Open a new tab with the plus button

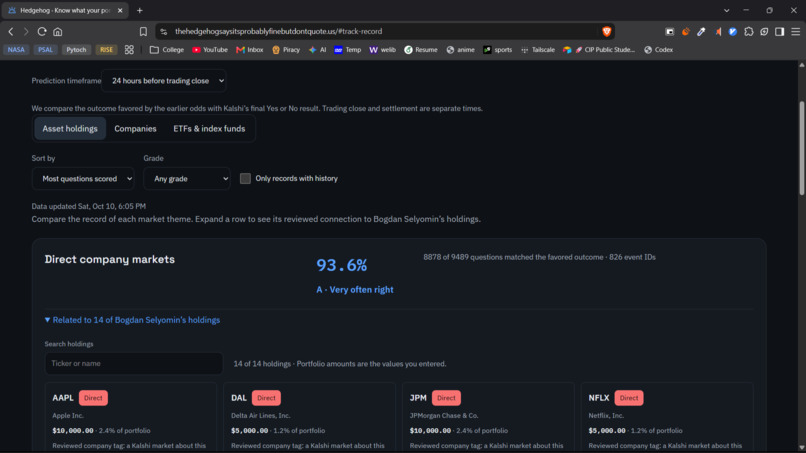(x=139, y=10)
